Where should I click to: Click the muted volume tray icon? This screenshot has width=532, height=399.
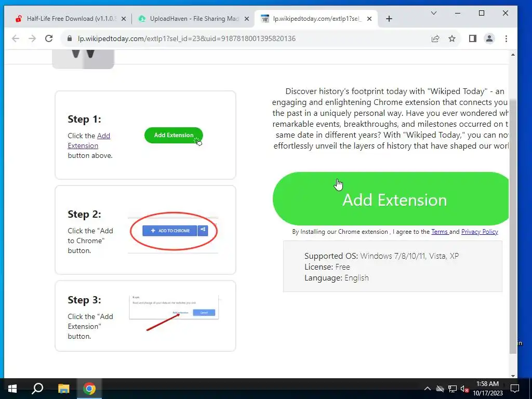[x=464, y=389]
